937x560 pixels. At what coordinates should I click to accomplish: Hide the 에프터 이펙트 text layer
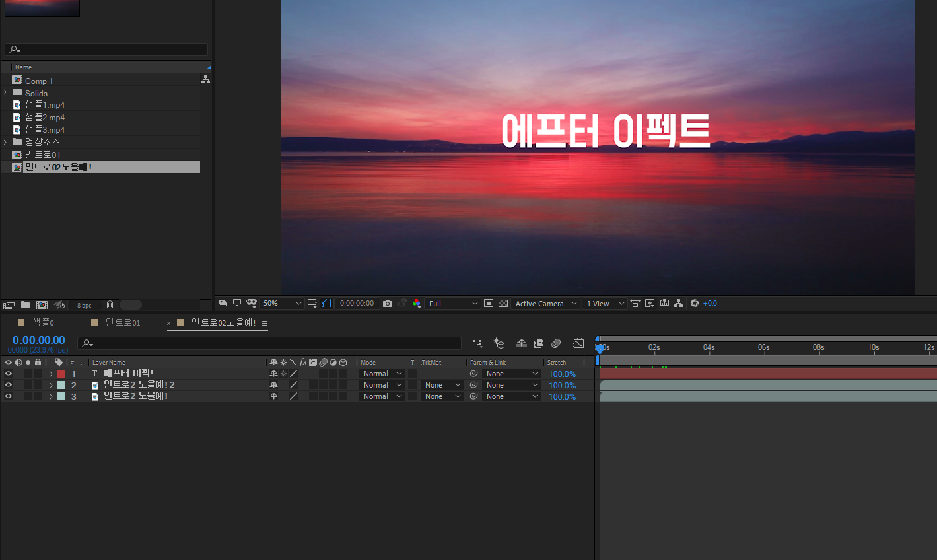click(9, 374)
